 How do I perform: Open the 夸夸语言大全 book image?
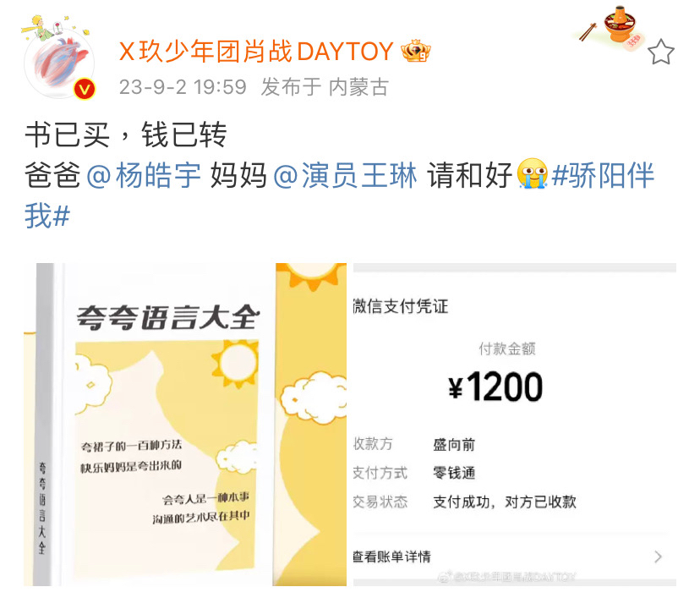185,425
